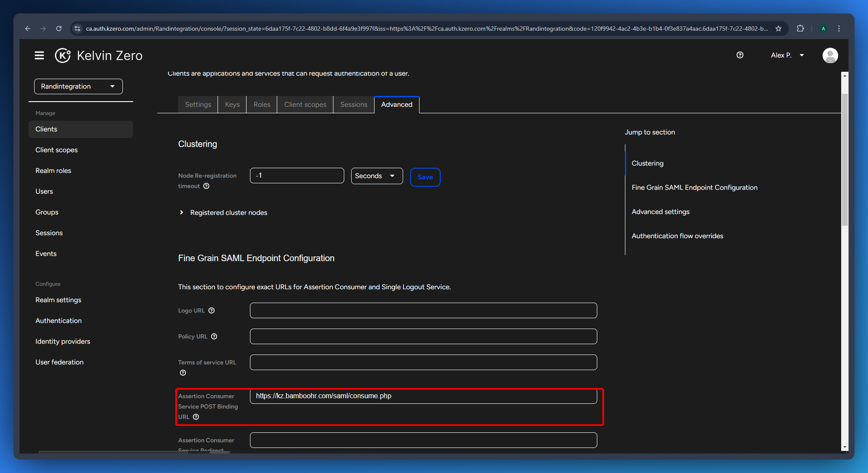Open the Alex P. user menu
This screenshot has width=868, height=473.
[x=787, y=55]
